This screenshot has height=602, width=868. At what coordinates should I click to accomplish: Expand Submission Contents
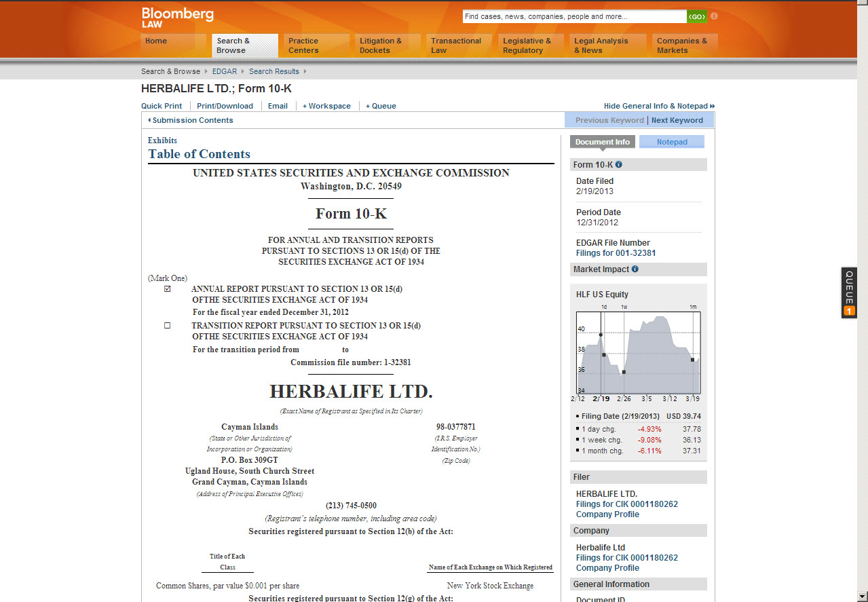(190, 120)
